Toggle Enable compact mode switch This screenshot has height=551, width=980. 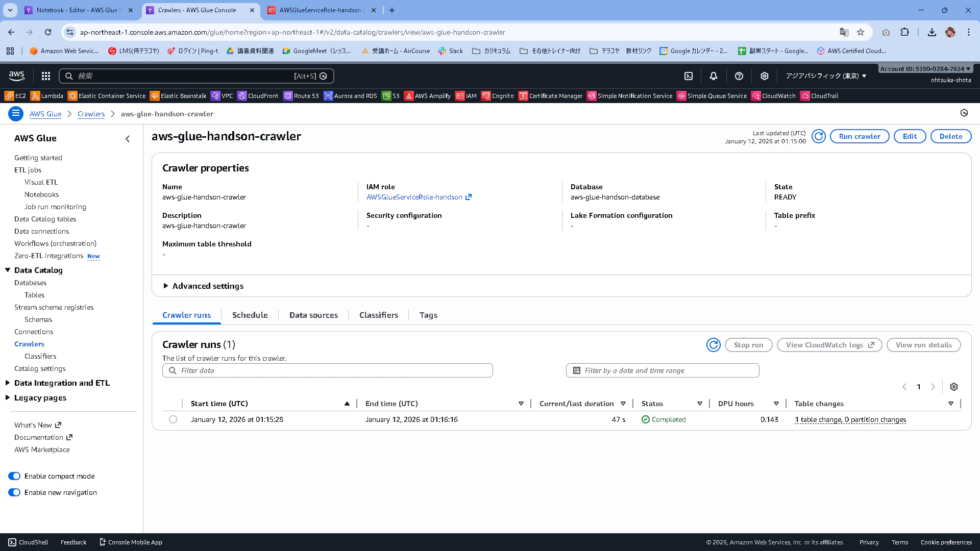14,476
